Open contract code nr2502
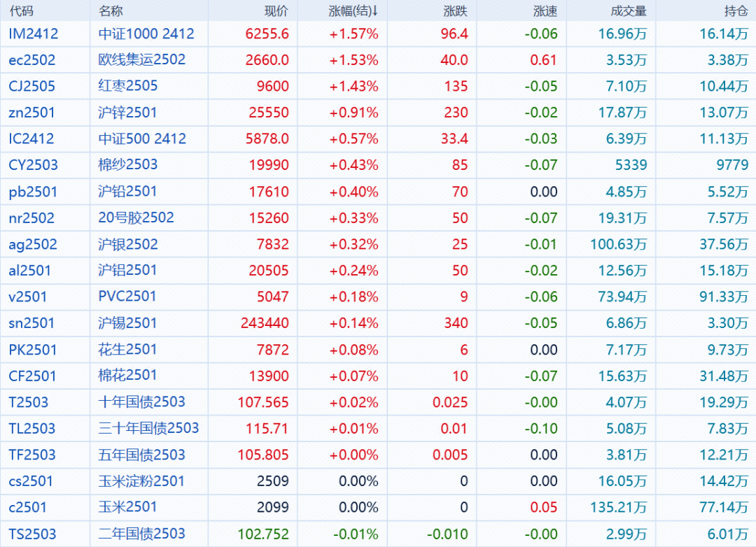This screenshot has width=756, height=547. pyautogui.click(x=31, y=218)
